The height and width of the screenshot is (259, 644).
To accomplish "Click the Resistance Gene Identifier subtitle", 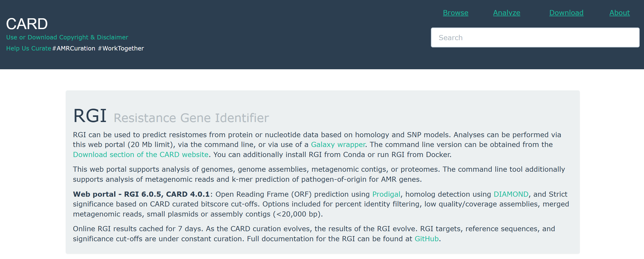I will (x=191, y=118).
